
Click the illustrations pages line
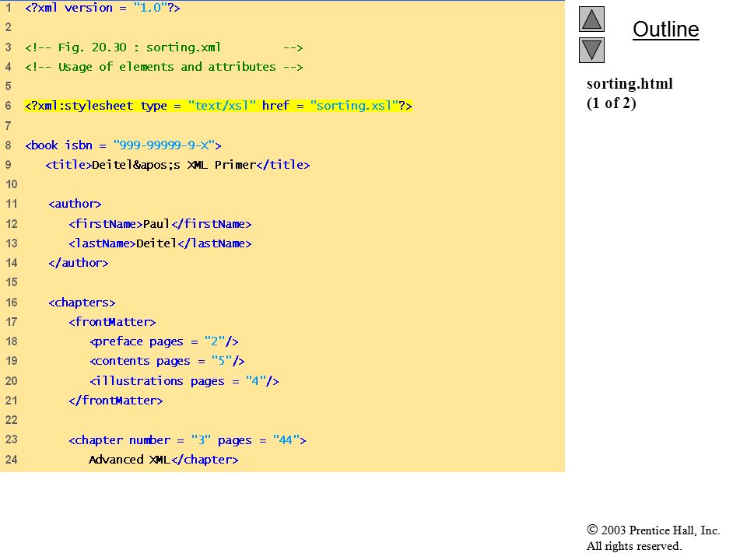pyautogui.click(x=184, y=381)
